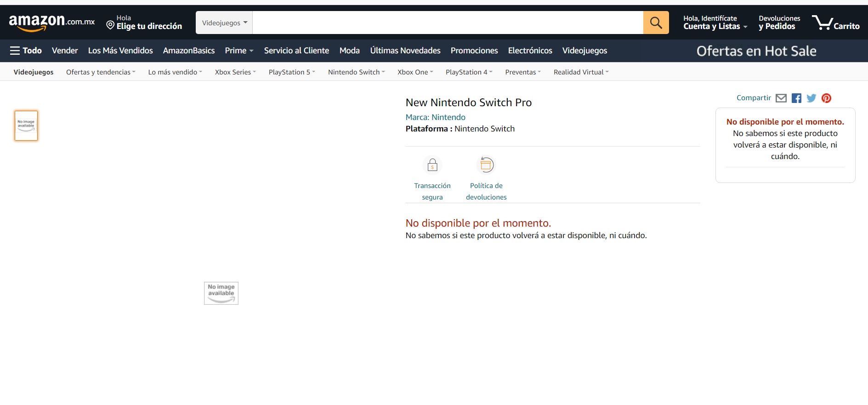Screen dimensions: 868x405
Task: Share product via email envelope icon
Action: pyautogui.click(x=781, y=98)
